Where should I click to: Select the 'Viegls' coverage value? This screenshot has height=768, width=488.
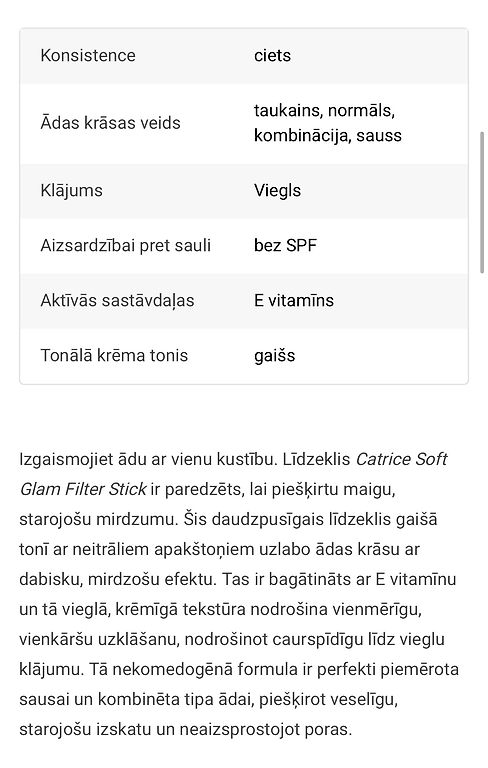pos(277,190)
